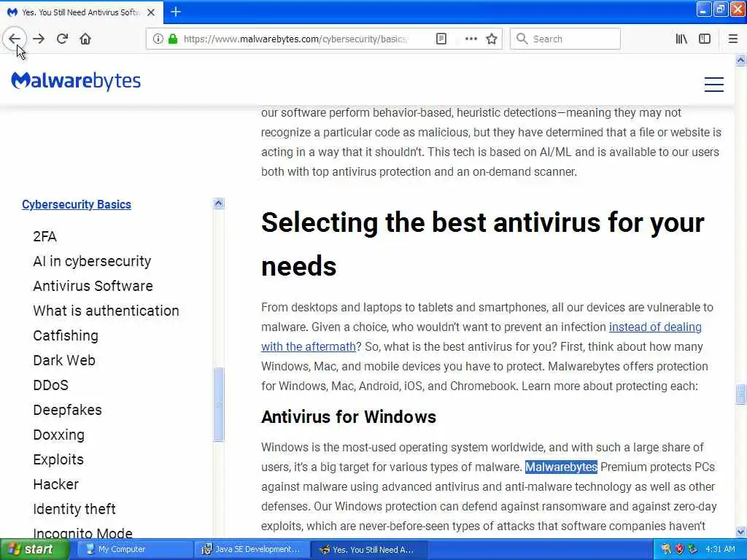This screenshot has height=560, width=747.
Task: Click the sidebar list scrollbar thumb
Action: coord(218,404)
